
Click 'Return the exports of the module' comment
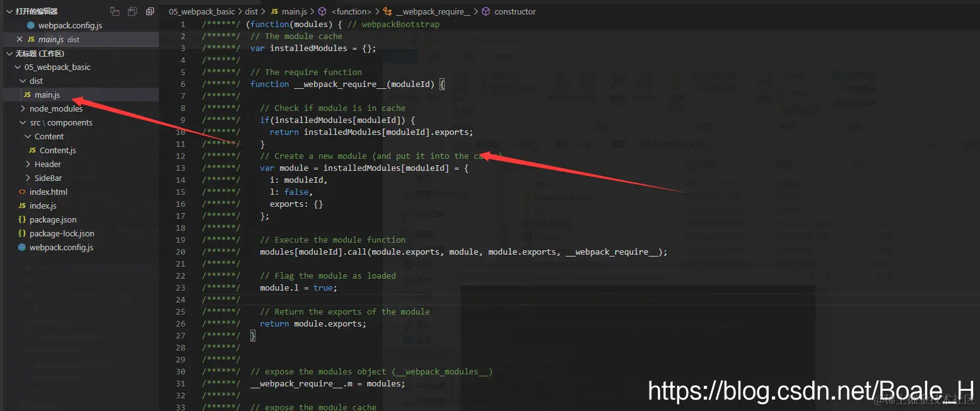click(352, 311)
